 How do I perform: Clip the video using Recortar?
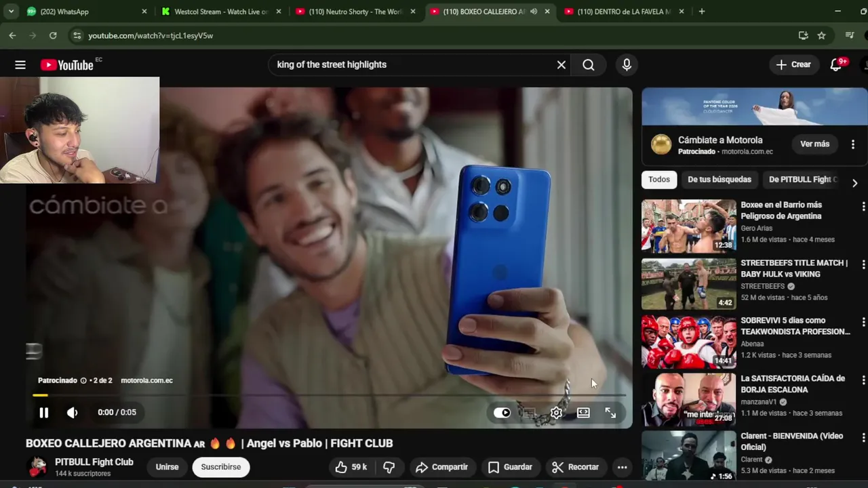(x=575, y=467)
